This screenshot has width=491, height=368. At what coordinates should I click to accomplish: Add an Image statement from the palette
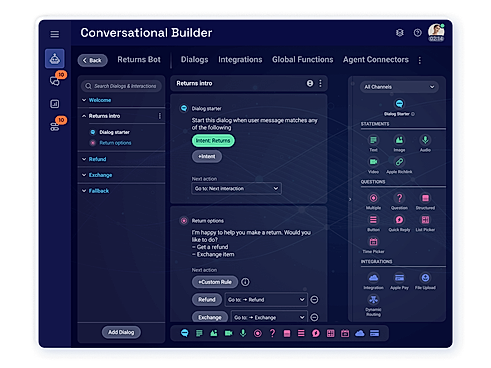click(x=399, y=140)
